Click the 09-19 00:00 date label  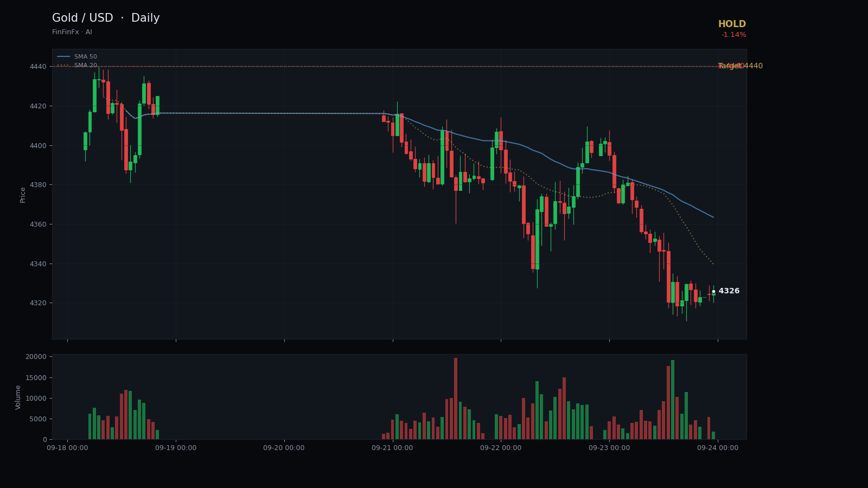click(x=176, y=448)
